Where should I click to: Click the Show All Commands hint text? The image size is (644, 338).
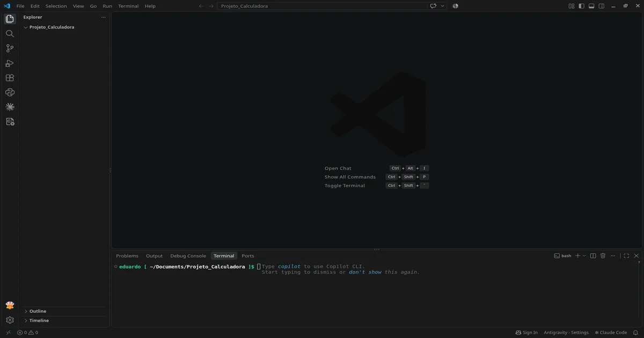[x=350, y=177]
